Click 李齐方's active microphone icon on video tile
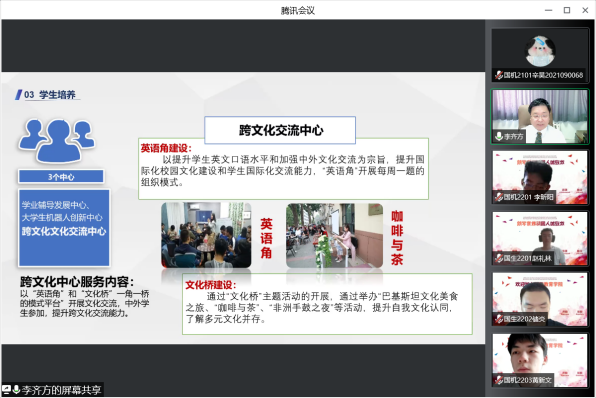596x398 pixels. tap(499, 136)
